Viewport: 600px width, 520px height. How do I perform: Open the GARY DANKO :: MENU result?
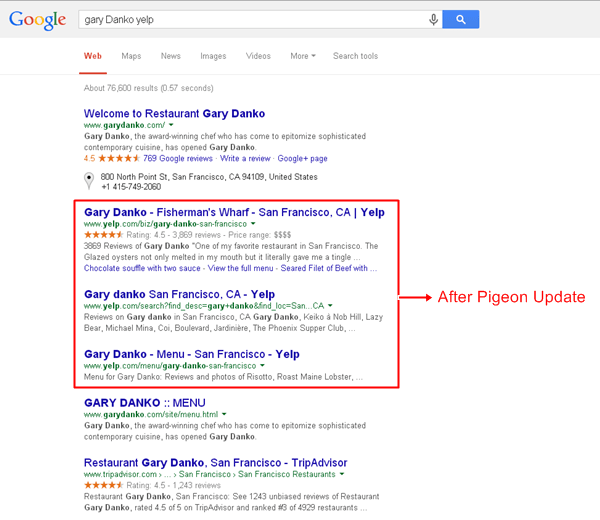point(145,403)
